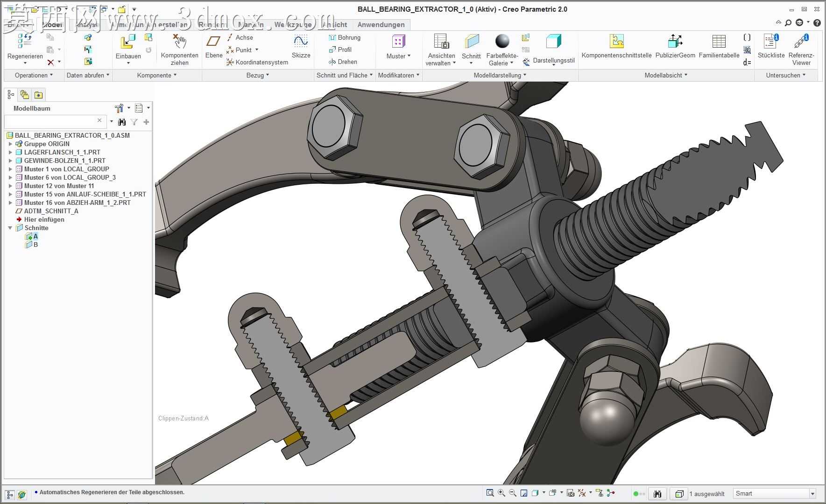The height and width of the screenshot is (504, 826).
Task: Click the Darstellungsstil cube icon
Action: pos(553,42)
